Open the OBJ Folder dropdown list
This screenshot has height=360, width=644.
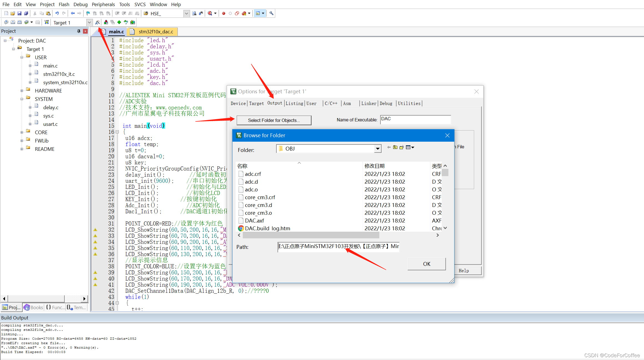point(377,149)
